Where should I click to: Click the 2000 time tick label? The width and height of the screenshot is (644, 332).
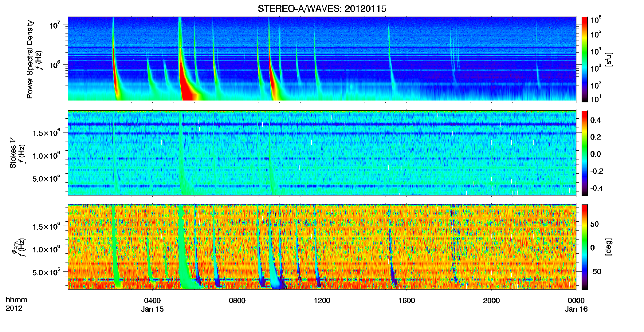[491, 301]
